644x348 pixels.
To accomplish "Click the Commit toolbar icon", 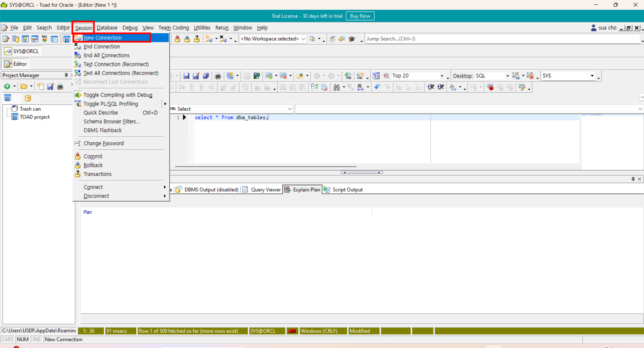I will tap(177, 39).
